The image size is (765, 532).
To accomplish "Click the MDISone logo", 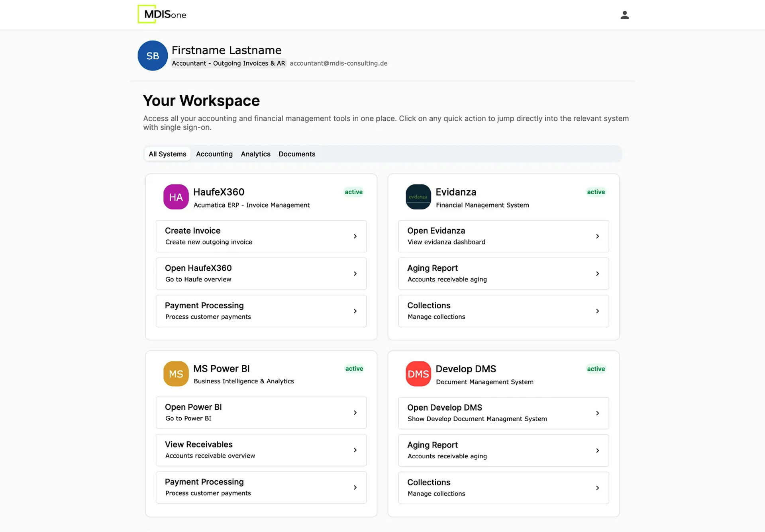I will pyautogui.click(x=162, y=14).
